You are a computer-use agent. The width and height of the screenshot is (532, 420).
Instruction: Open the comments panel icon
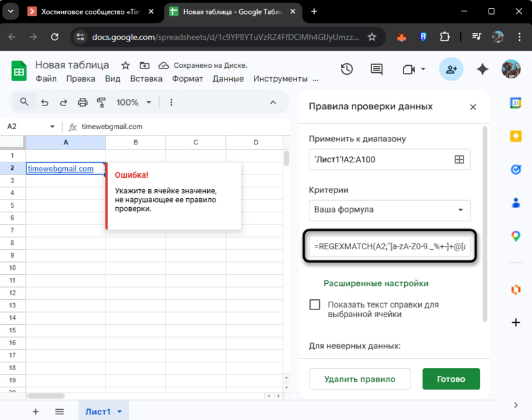click(x=376, y=68)
